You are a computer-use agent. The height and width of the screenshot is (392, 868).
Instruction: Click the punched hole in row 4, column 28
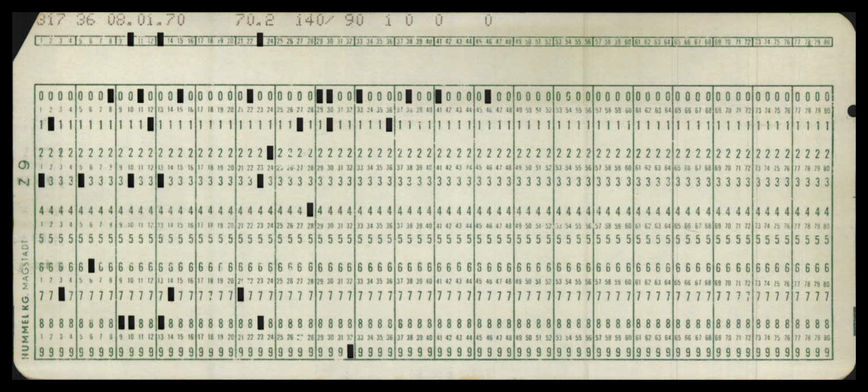pos(310,210)
